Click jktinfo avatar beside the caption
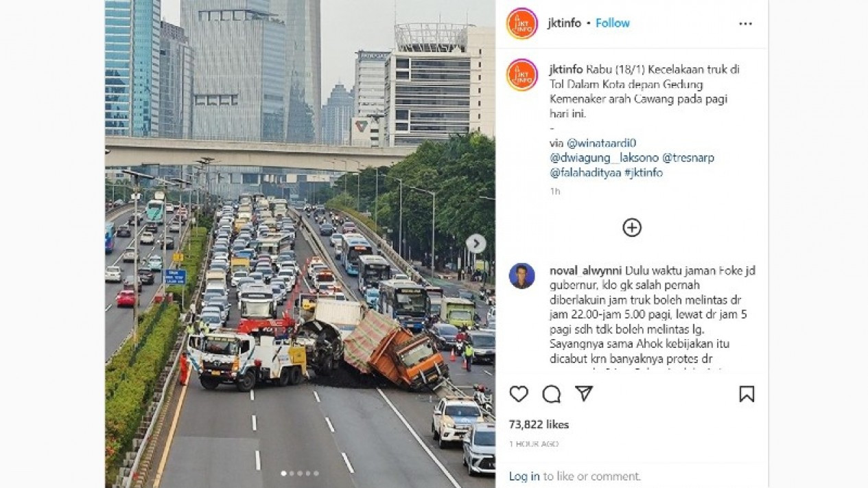This screenshot has width=868, height=488. click(522, 75)
